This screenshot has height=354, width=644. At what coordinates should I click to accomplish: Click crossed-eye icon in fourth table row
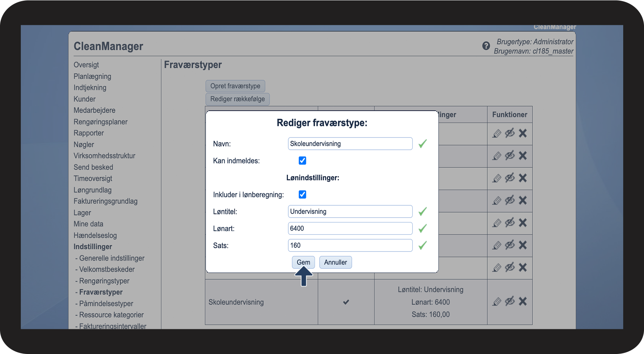[510, 200]
